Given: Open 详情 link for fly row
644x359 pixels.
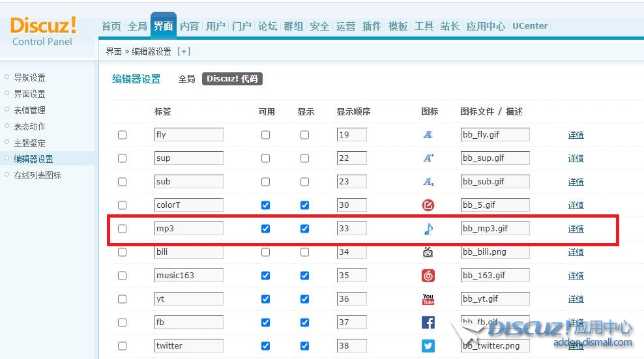Looking at the screenshot, I should (x=576, y=135).
